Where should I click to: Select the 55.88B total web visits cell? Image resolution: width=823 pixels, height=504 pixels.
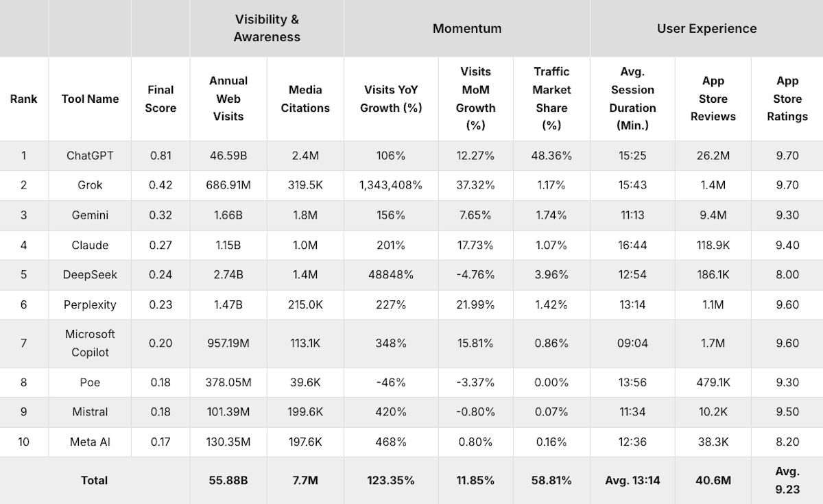(x=228, y=480)
